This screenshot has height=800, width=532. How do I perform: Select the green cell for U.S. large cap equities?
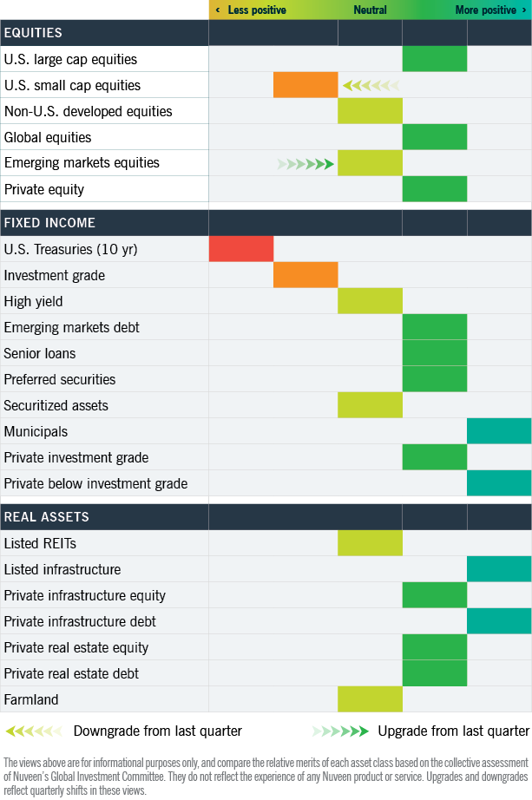coord(435,59)
